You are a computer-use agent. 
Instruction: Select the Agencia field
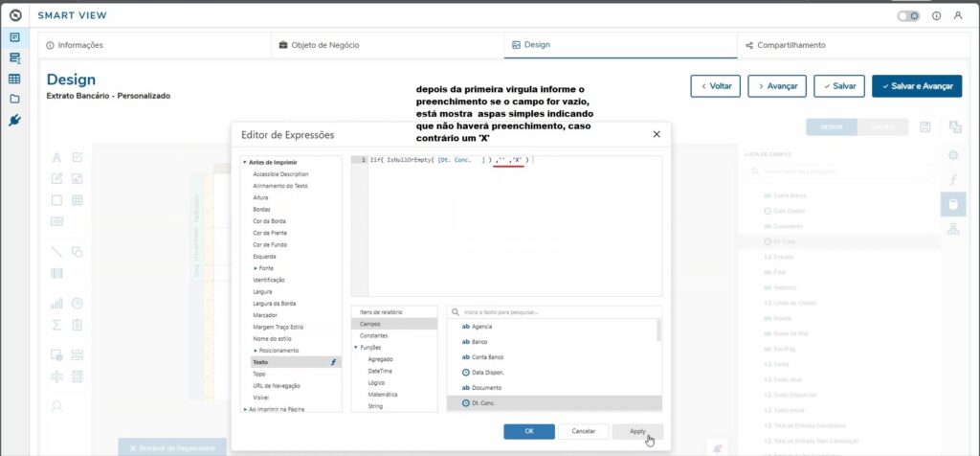tap(552, 327)
